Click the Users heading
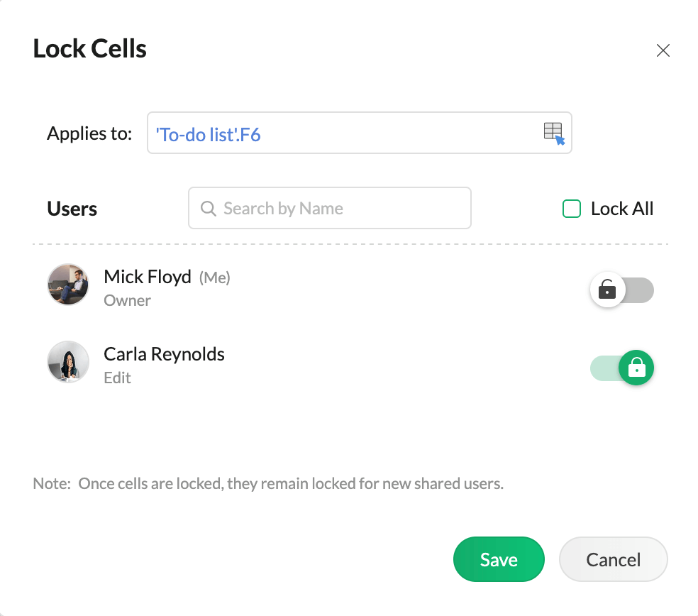 tap(72, 209)
